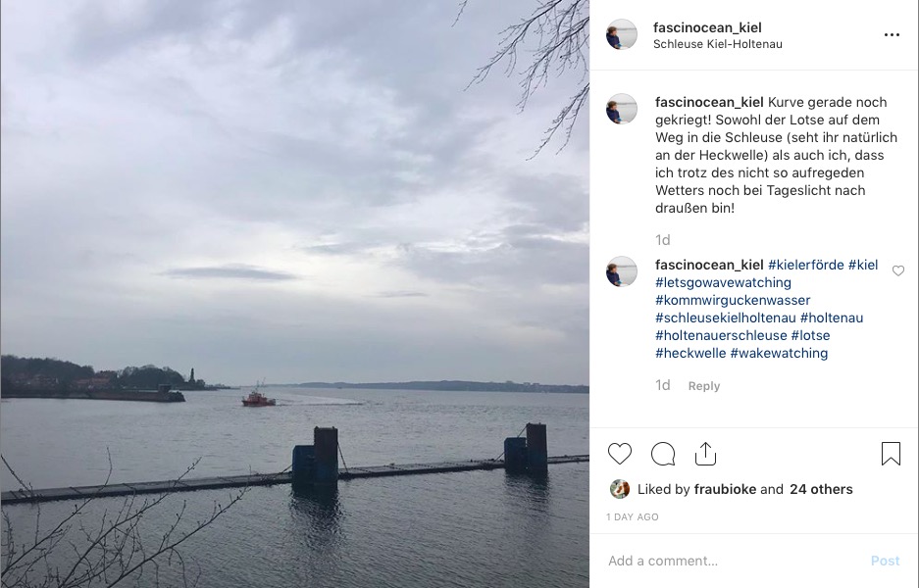Image resolution: width=919 pixels, height=588 pixels.
Task: Open comments with speech bubble icon
Action: [x=663, y=454]
